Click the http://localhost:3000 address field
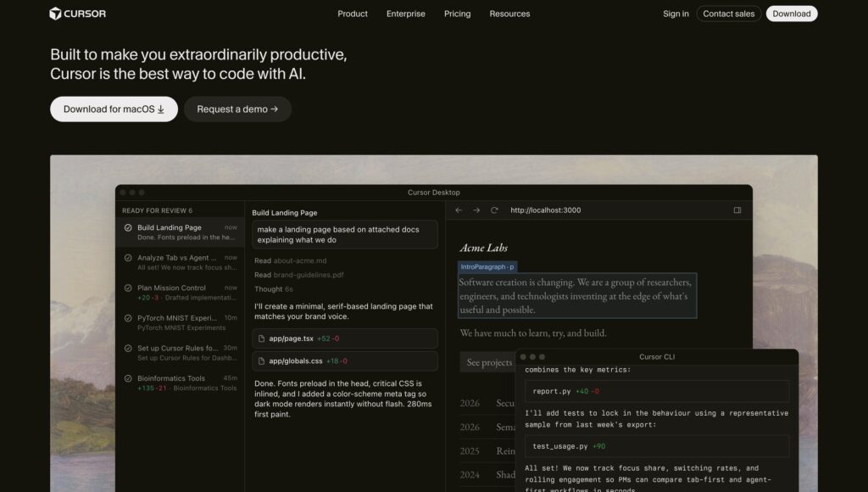Viewport: 868px width, 492px height. (x=546, y=210)
